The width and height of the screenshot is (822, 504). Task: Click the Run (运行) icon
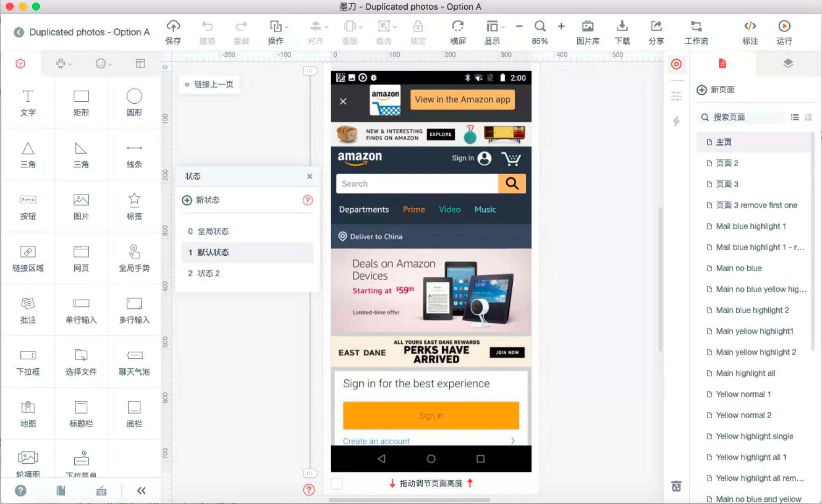(783, 31)
